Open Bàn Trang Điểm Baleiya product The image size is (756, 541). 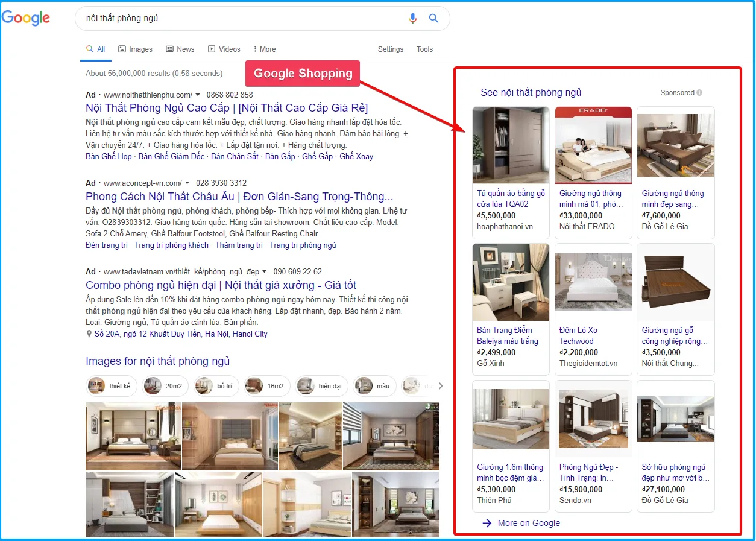pyautogui.click(x=511, y=309)
